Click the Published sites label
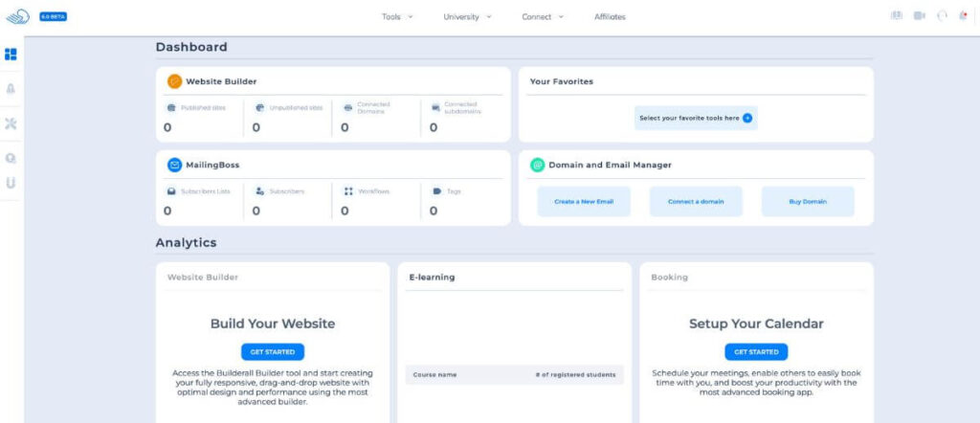Screen dimensions: 980x423 pos(203,107)
